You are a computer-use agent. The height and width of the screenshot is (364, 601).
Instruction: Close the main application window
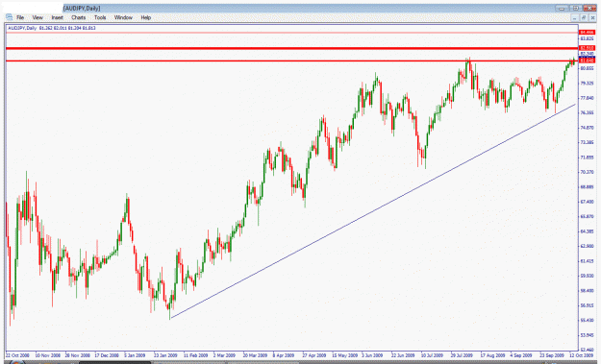589,8
